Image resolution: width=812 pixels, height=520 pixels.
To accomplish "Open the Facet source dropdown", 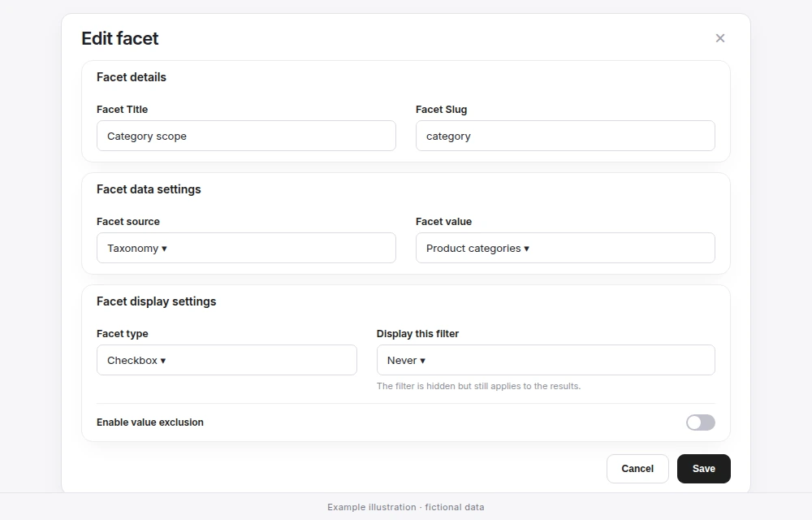I will pyautogui.click(x=246, y=248).
